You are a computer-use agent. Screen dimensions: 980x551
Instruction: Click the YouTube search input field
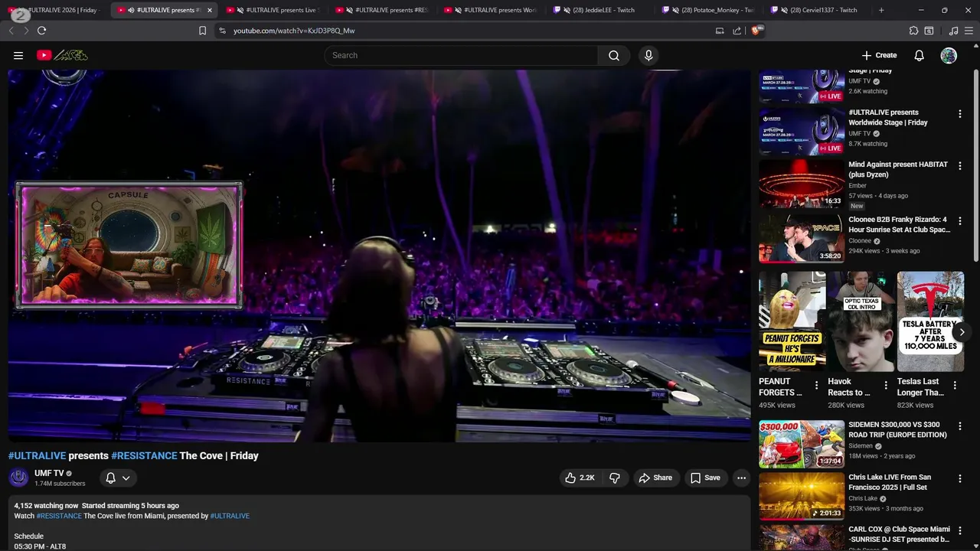461,55
